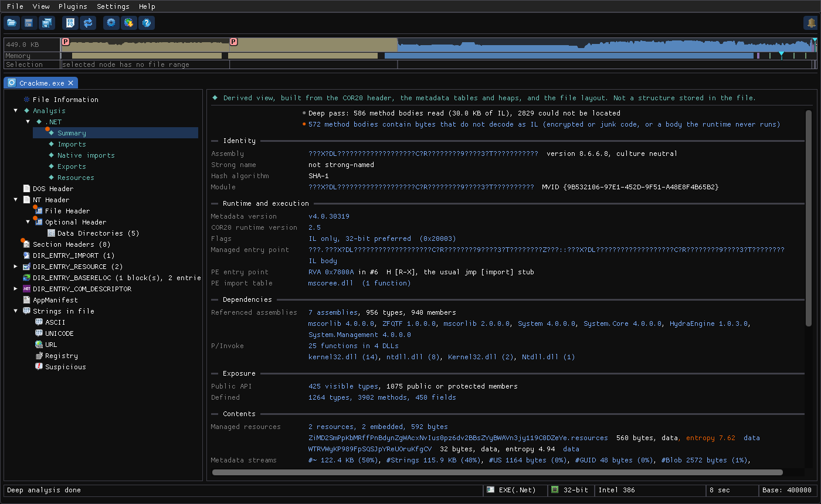Collapse the .NET tree node

[x=28, y=122]
